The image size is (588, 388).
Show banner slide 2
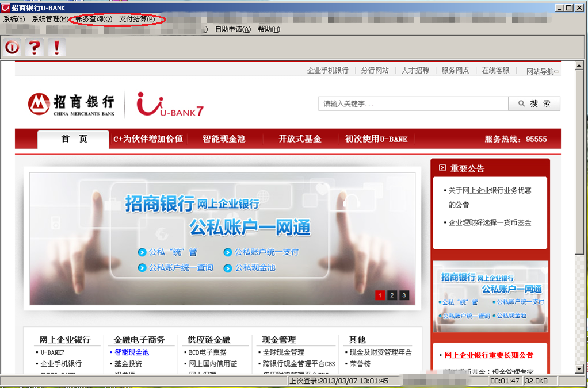click(392, 295)
